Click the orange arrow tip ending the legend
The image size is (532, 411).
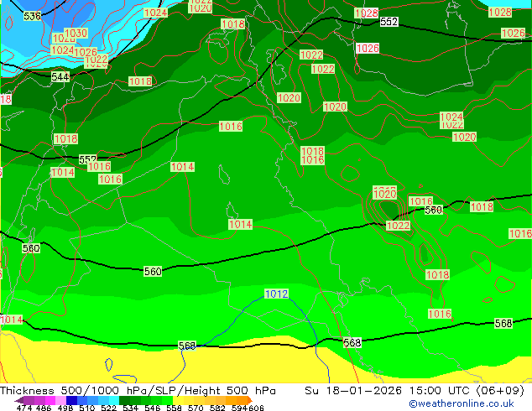[x=250, y=400]
